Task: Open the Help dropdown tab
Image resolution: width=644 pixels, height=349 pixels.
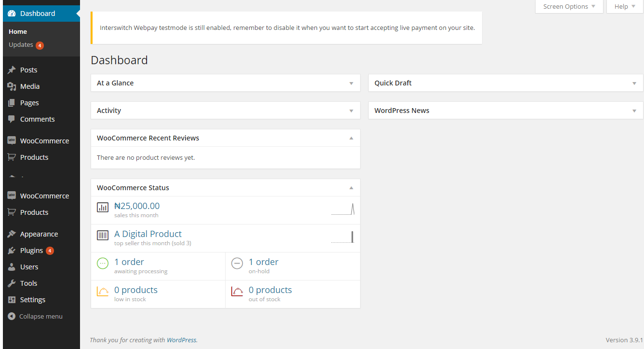Action: coord(624,7)
